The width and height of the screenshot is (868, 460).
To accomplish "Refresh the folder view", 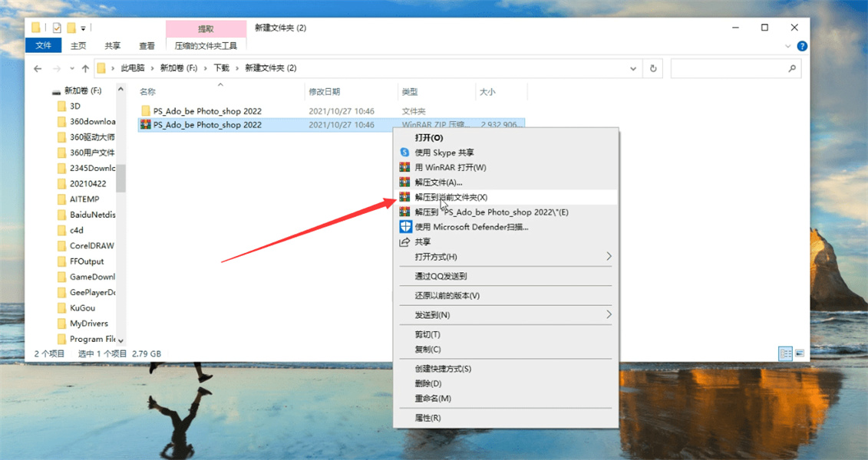I will click(653, 67).
